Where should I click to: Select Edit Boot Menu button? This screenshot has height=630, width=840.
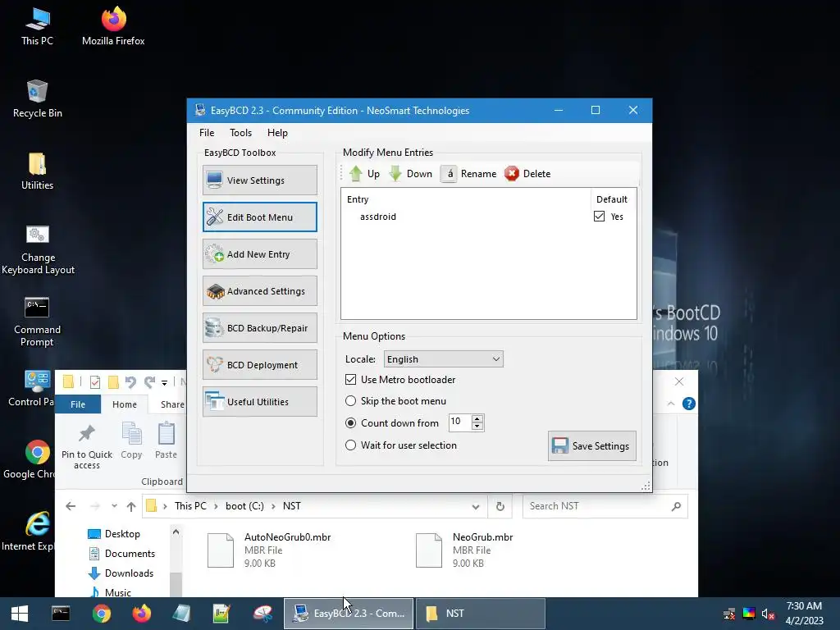(x=259, y=217)
